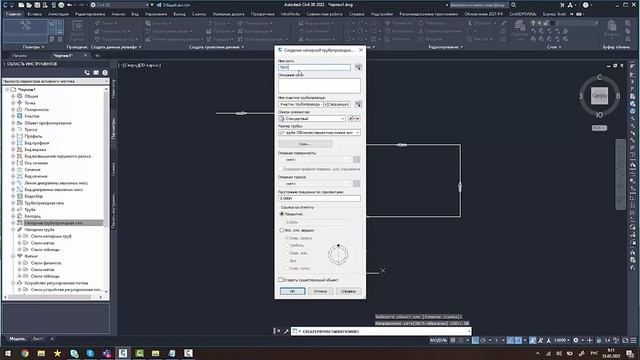Toggle the open existing object checkbox
640x360 pixels.
click(x=280, y=280)
